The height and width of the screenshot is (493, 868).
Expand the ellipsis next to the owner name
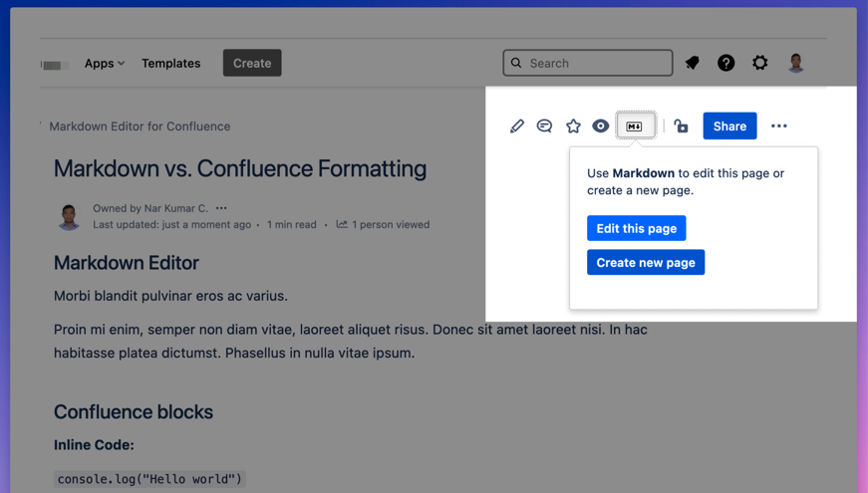[221, 208]
